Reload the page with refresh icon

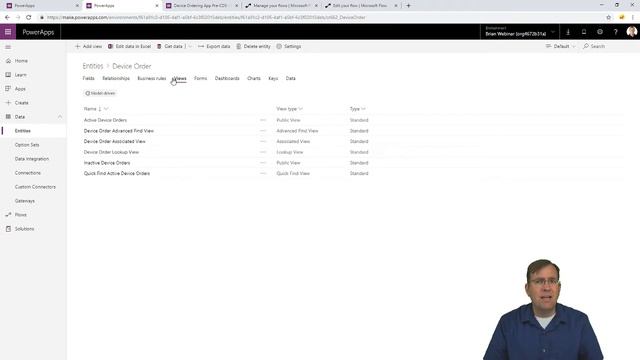coord(29,17)
